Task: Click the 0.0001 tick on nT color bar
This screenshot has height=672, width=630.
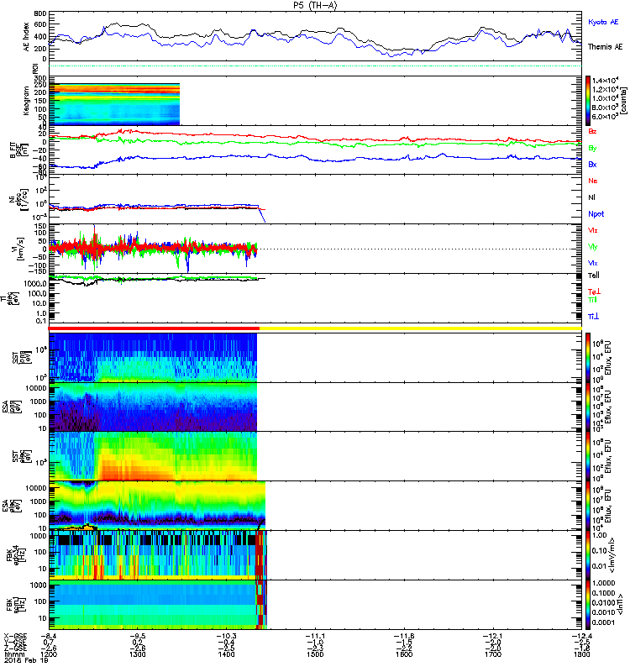Action: pos(603,622)
